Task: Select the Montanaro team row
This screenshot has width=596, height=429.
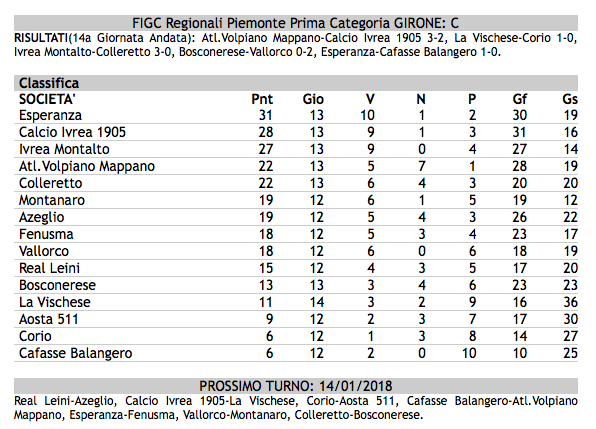Action: [296, 200]
